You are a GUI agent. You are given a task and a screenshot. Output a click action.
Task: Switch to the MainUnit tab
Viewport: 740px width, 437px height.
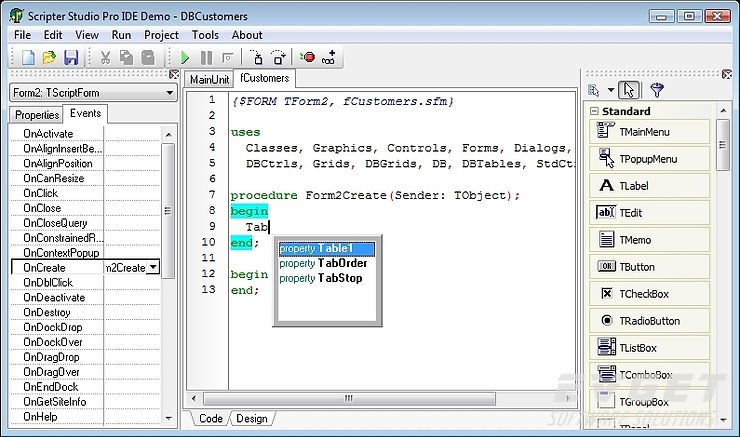[209, 79]
